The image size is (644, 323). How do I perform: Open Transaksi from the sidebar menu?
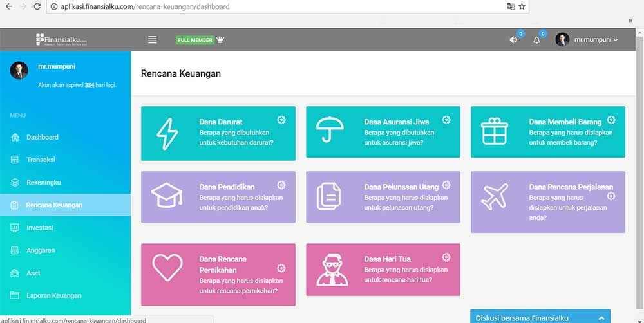point(41,160)
